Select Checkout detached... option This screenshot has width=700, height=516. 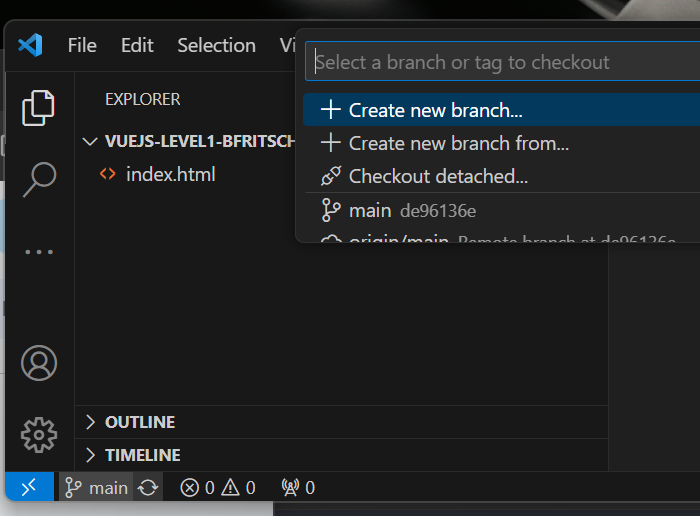click(x=438, y=177)
